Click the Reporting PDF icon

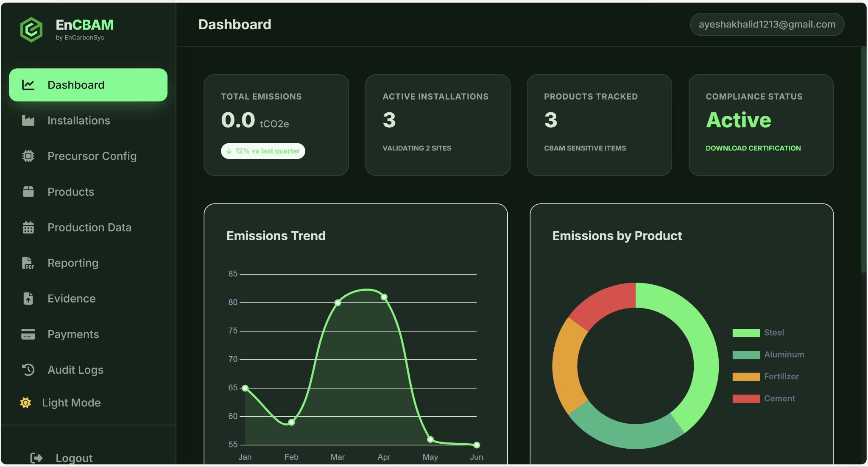(x=28, y=263)
